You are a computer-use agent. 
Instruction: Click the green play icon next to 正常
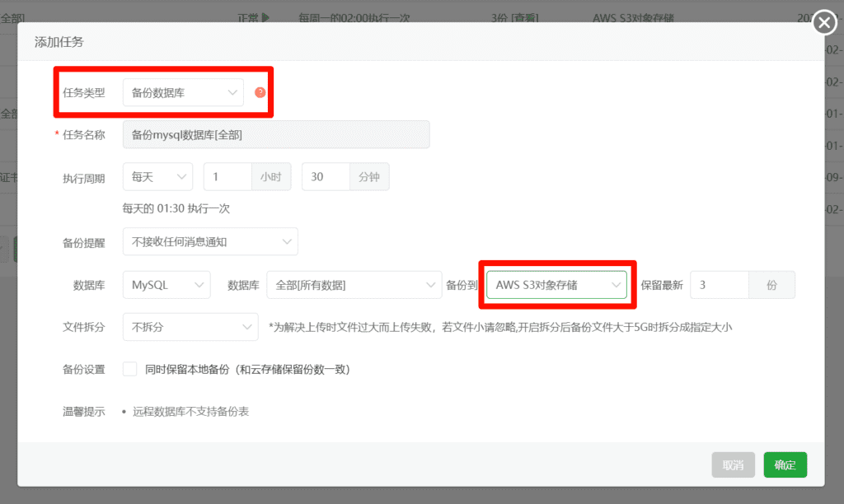point(265,17)
